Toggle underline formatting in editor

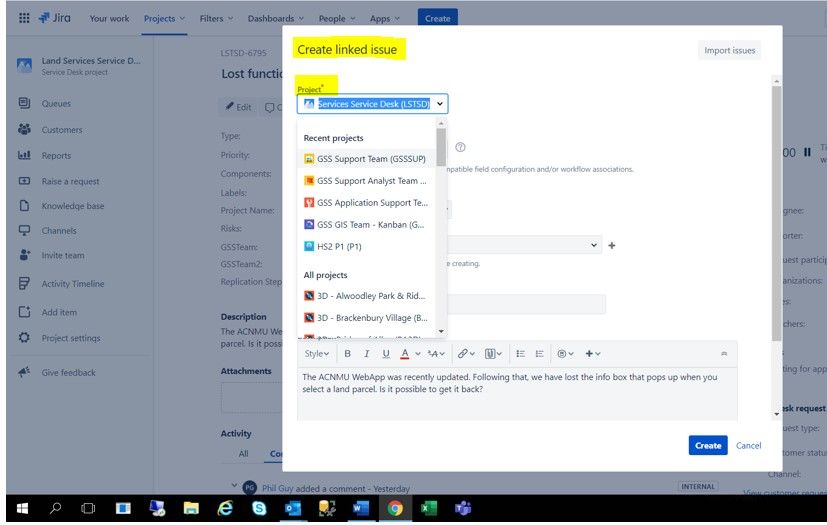(386, 354)
